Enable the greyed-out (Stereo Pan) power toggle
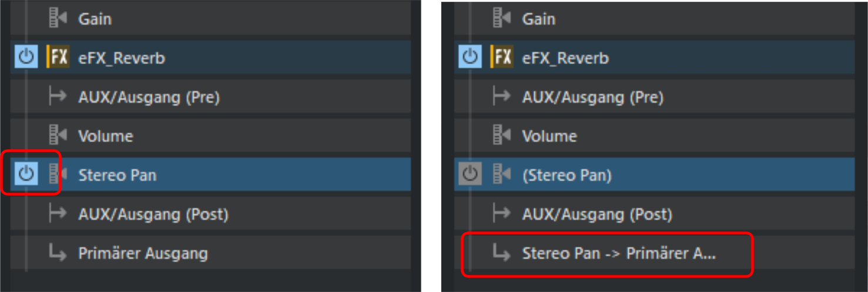 coord(469,174)
